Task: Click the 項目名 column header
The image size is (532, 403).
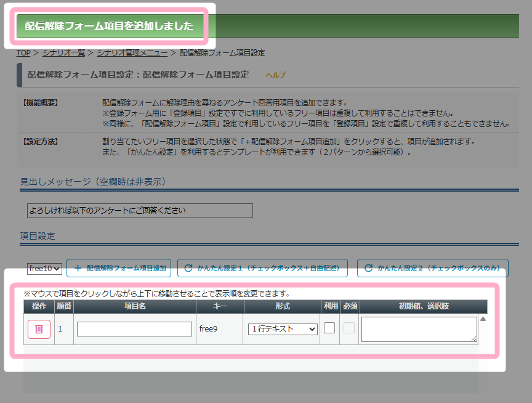Action: click(x=135, y=306)
